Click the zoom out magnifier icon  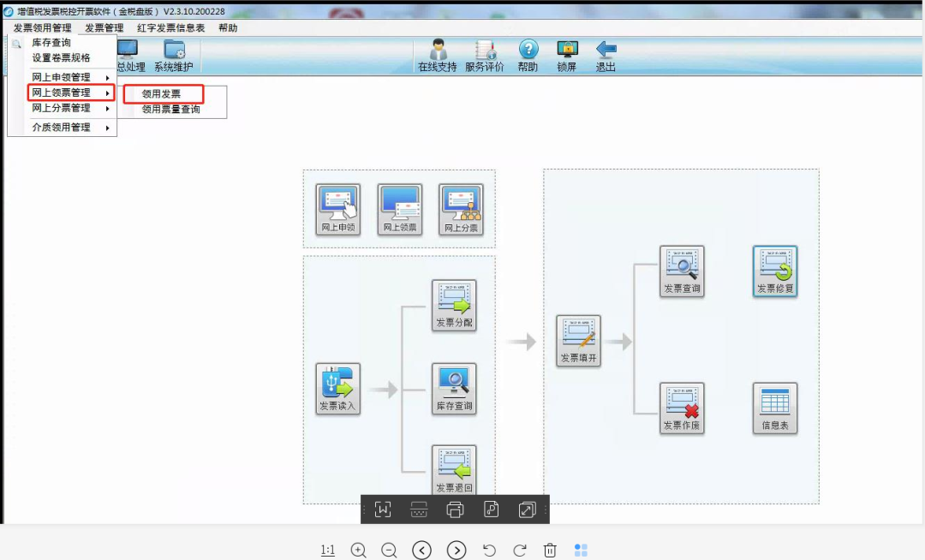[389, 551]
